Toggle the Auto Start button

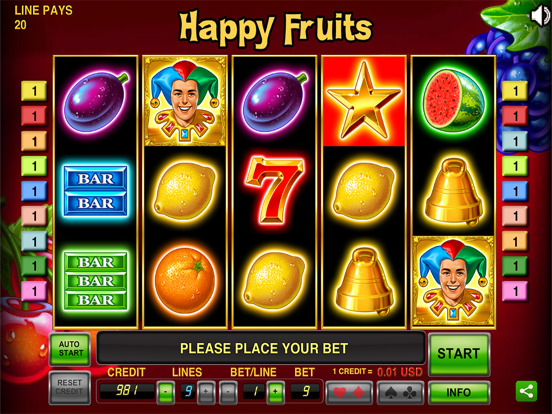tap(70, 349)
